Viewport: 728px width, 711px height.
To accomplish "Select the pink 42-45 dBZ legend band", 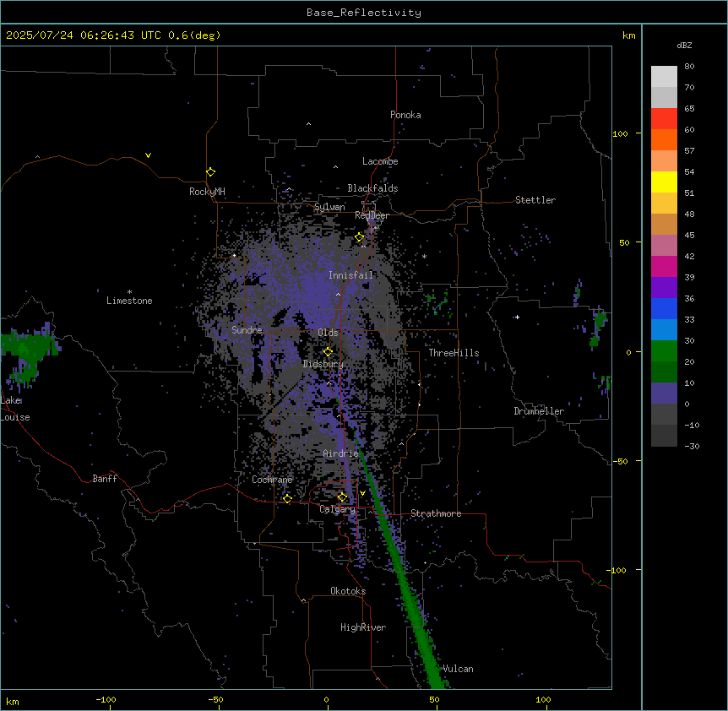I will [x=664, y=246].
